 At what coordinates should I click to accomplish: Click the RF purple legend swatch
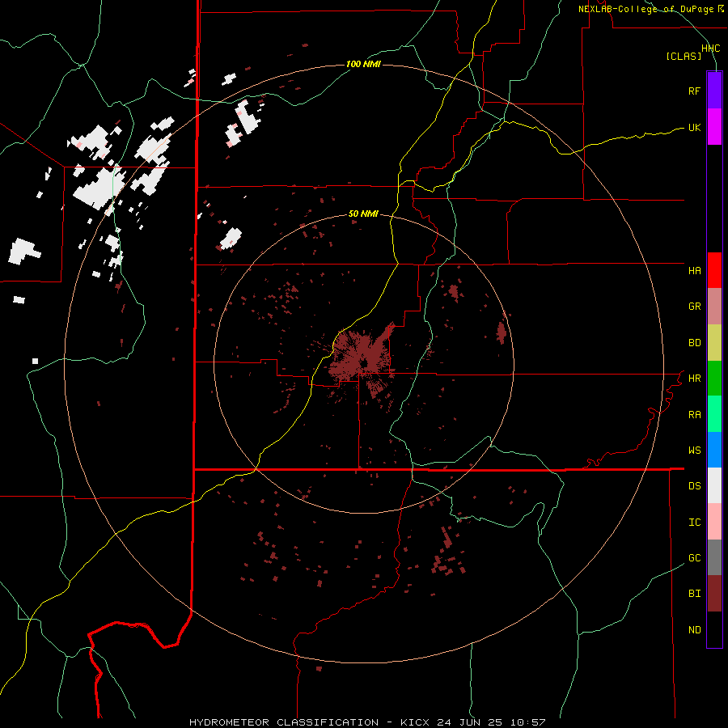(714, 90)
